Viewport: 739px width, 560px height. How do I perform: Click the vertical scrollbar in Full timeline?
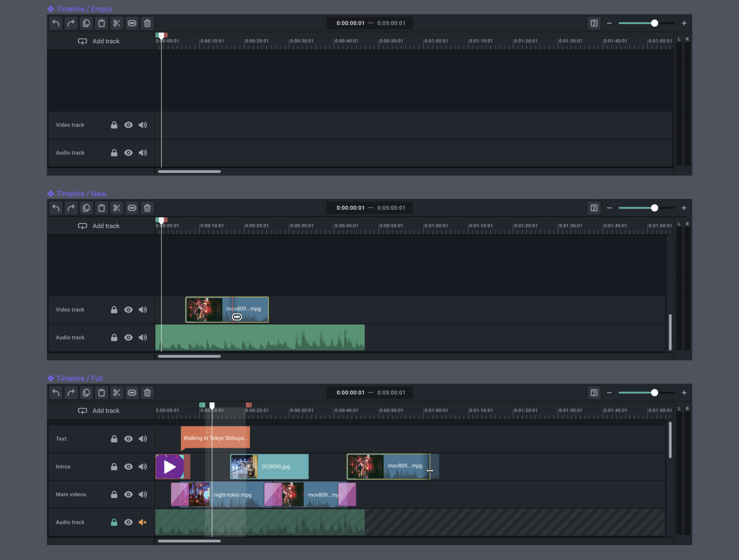click(x=670, y=440)
